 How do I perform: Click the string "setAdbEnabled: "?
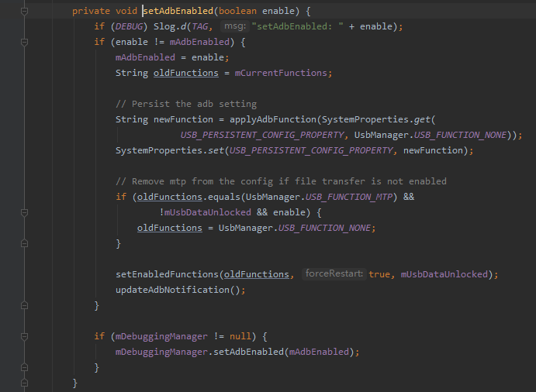click(x=297, y=26)
